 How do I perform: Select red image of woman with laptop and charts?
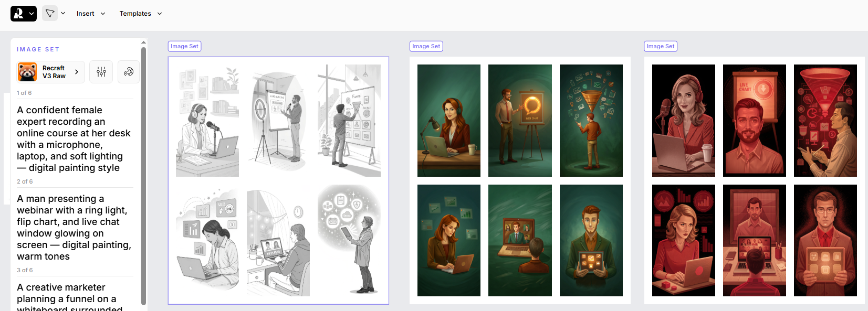tap(684, 240)
